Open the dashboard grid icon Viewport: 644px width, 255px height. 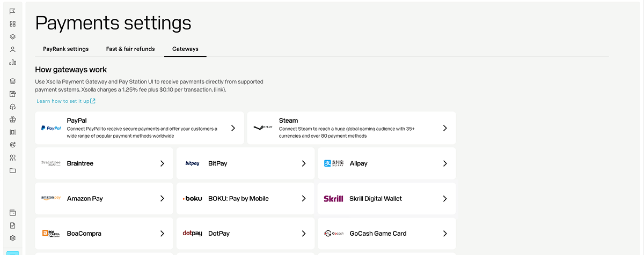[x=13, y=24]
